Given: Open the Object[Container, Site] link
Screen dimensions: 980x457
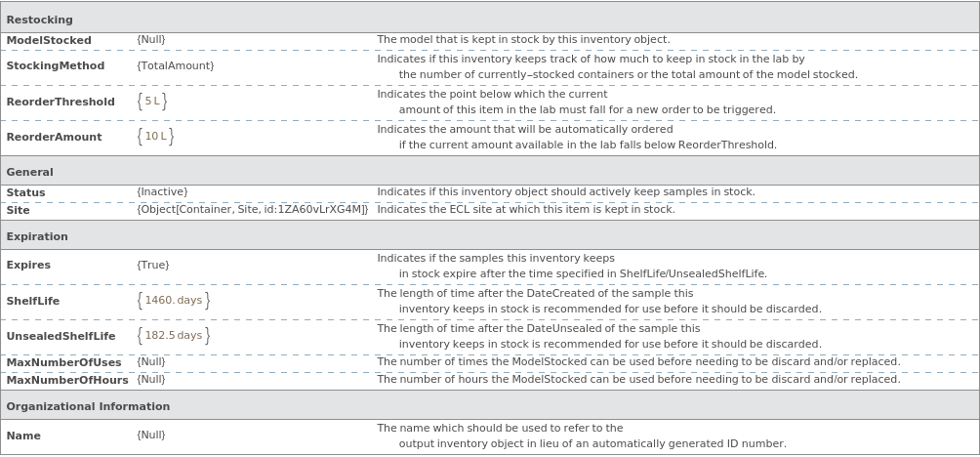Looking at the screenshot, I should click(253, 209).
